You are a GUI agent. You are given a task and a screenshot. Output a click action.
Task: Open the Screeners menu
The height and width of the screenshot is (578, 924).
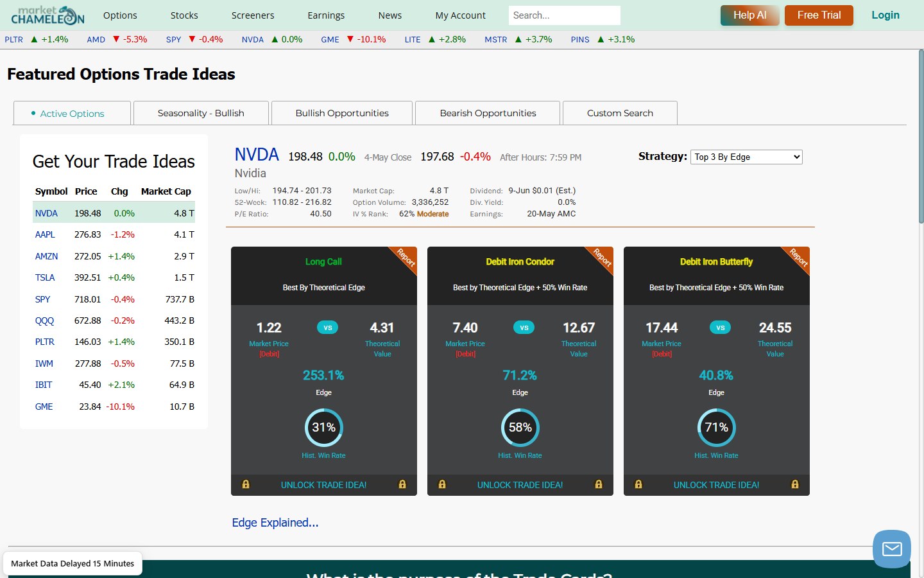(253, 15)
